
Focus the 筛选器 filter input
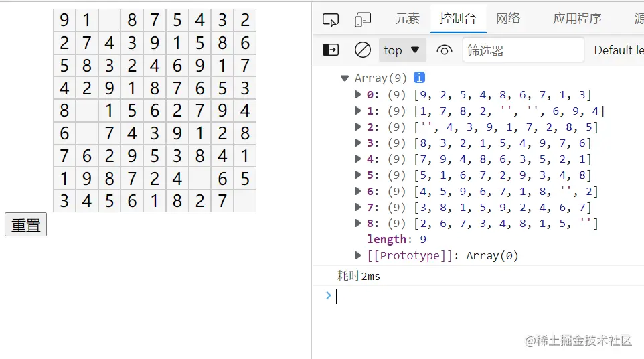[524, 50]
